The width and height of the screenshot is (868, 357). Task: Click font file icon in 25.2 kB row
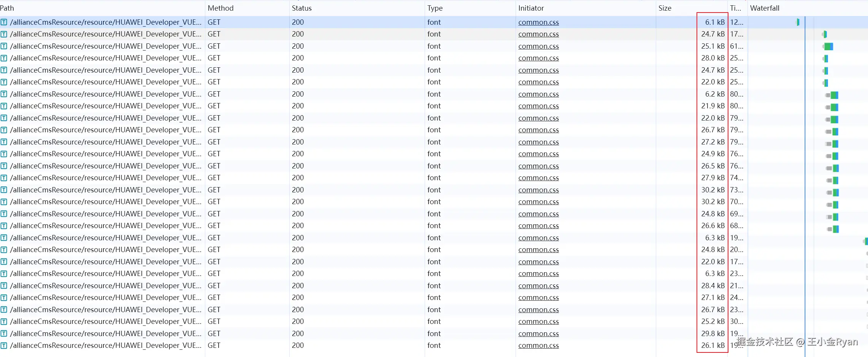click(4, 322)
